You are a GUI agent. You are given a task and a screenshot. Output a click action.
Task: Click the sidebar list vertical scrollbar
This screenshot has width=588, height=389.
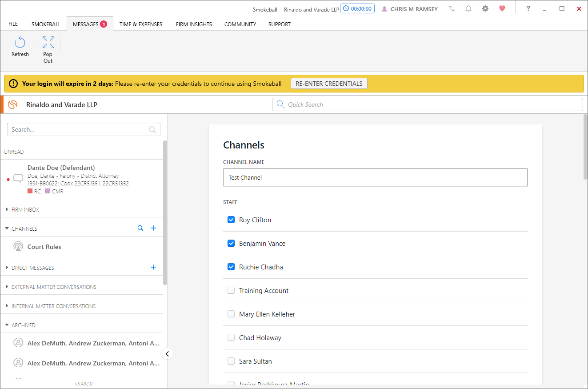tap(165, 213)
